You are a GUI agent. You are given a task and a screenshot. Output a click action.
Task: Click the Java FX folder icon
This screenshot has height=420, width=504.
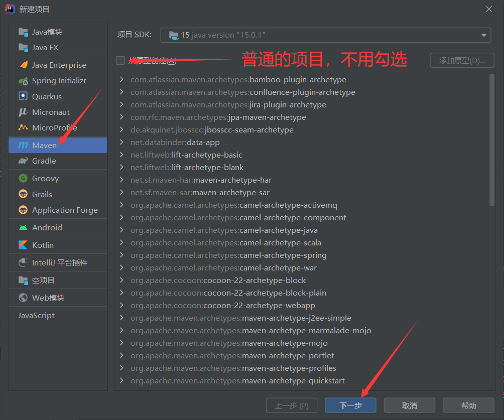pyautogui.click(x=23, y=48)
